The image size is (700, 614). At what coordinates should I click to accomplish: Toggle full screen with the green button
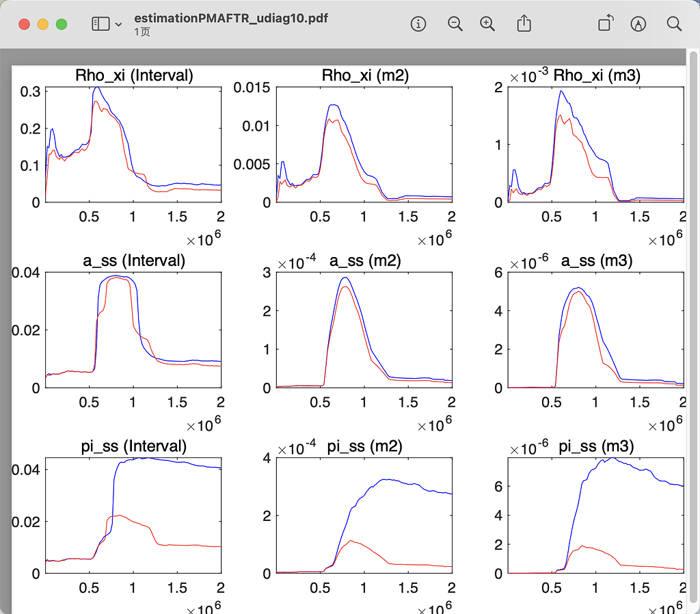pos(62,23)
